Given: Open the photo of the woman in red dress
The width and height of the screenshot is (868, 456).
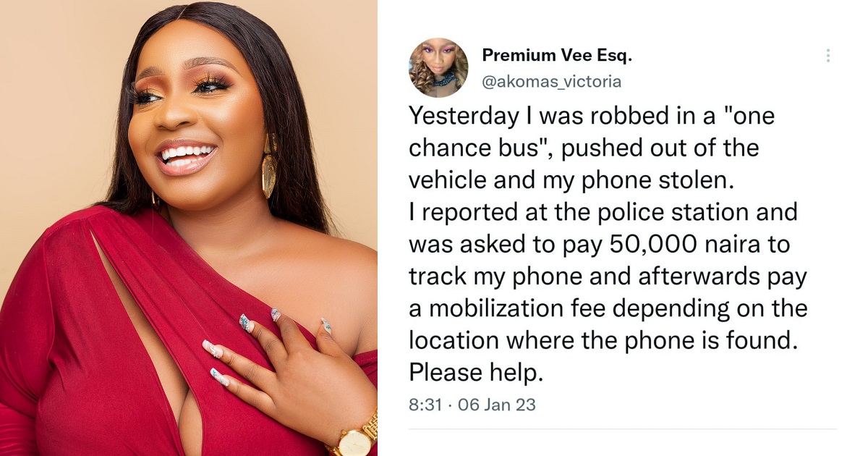Looking at the screenshot, I should coord(189,228).
